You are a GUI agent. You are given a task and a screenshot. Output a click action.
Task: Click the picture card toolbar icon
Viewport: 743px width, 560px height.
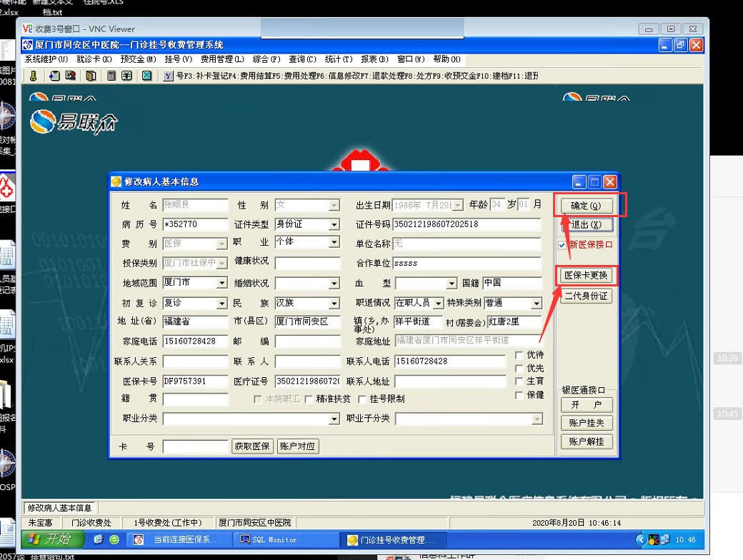coord(71,76)
